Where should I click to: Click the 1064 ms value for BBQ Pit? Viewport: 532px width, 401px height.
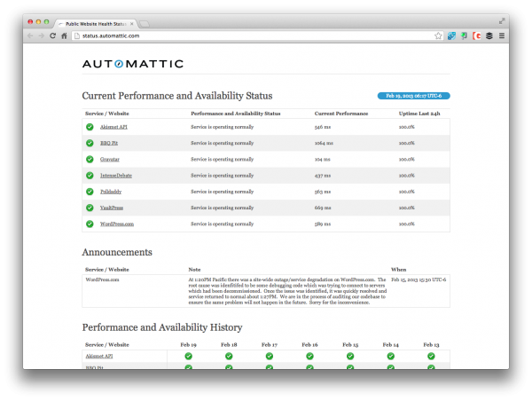point(324,143)
